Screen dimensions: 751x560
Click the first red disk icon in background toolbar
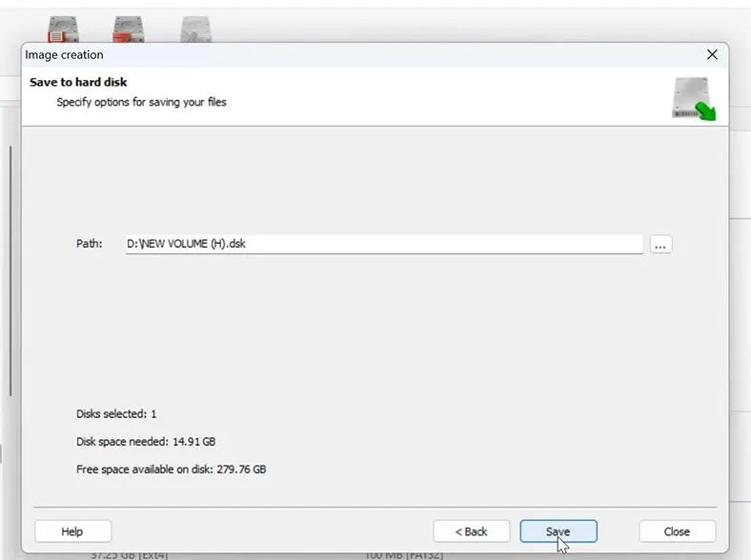tap(63, 30)
